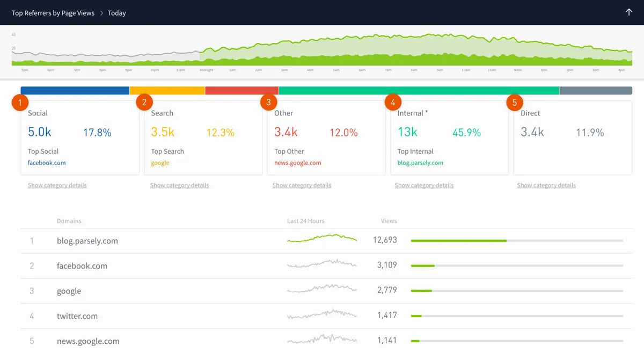Open the Social category card

[x=80, y=138]
